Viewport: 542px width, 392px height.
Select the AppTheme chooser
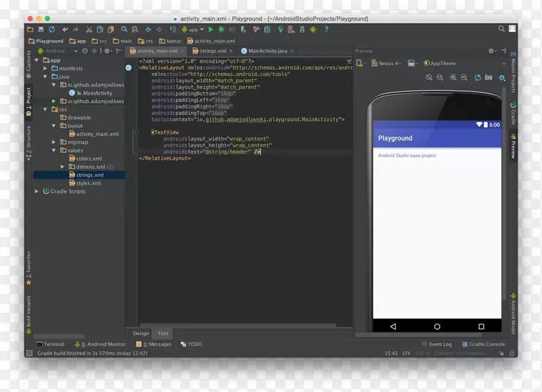pyautogui.click(x=444, y=63)
